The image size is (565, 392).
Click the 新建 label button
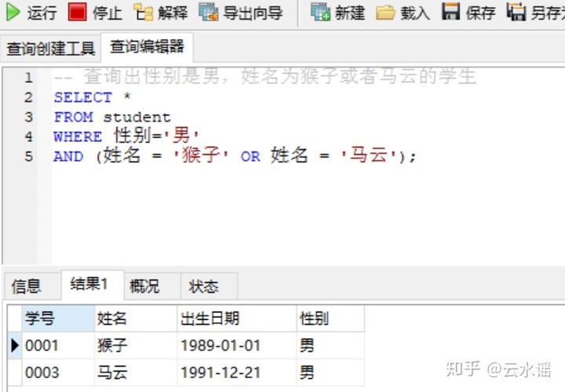tap(350, 13)
